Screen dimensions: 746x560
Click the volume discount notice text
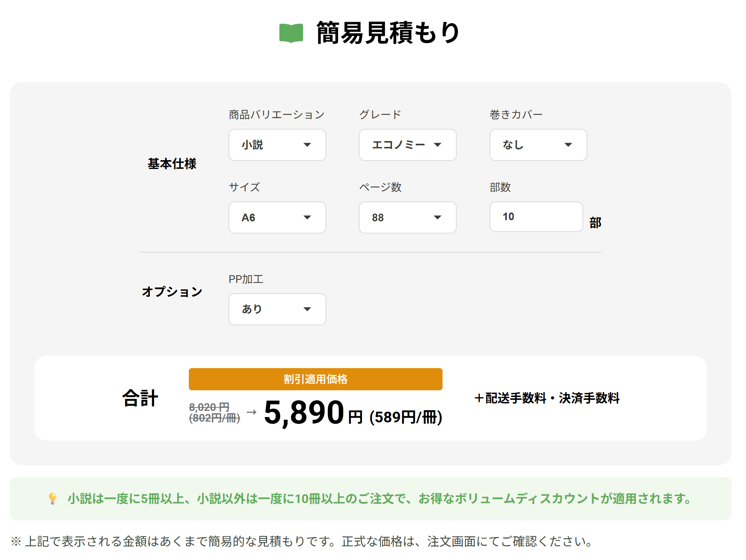coord(378,498)
